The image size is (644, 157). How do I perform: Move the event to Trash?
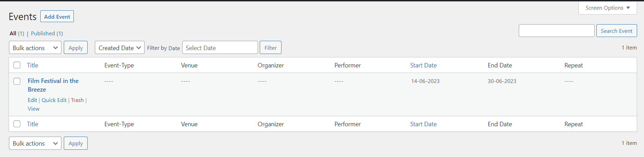click(x=77, y=100)
